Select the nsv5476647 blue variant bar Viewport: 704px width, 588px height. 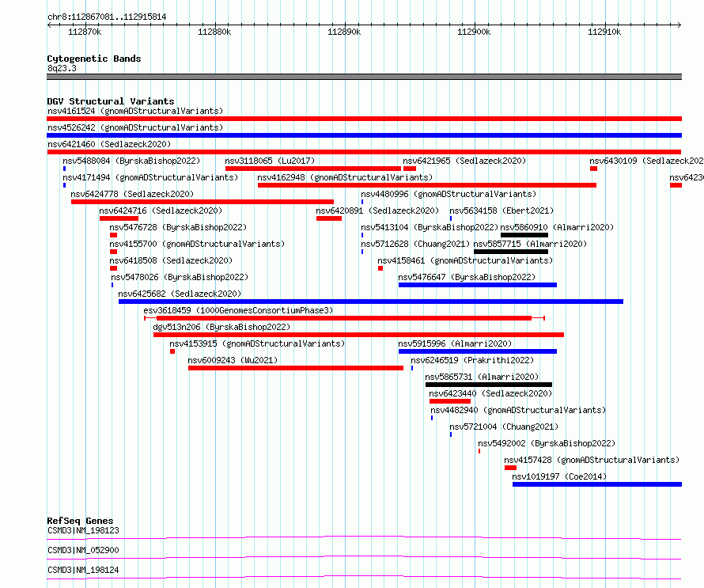pos(478,285)
